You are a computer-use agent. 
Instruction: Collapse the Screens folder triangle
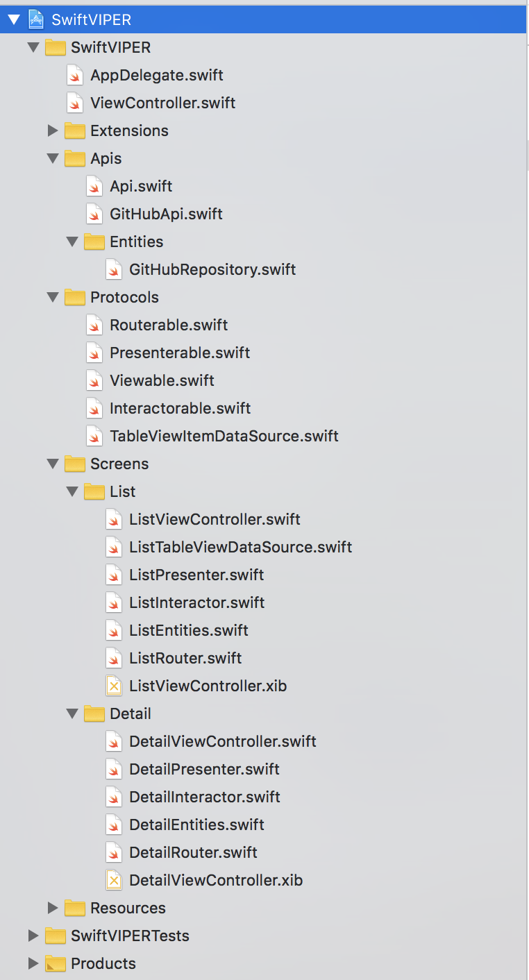(x=52, y=464)
